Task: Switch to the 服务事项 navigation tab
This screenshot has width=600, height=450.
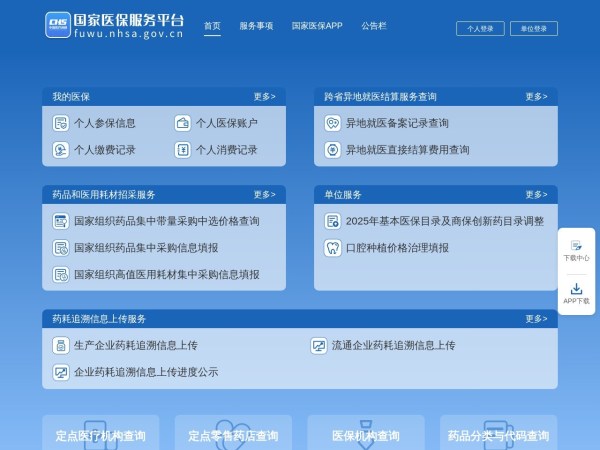Action: tap(256, 26)
